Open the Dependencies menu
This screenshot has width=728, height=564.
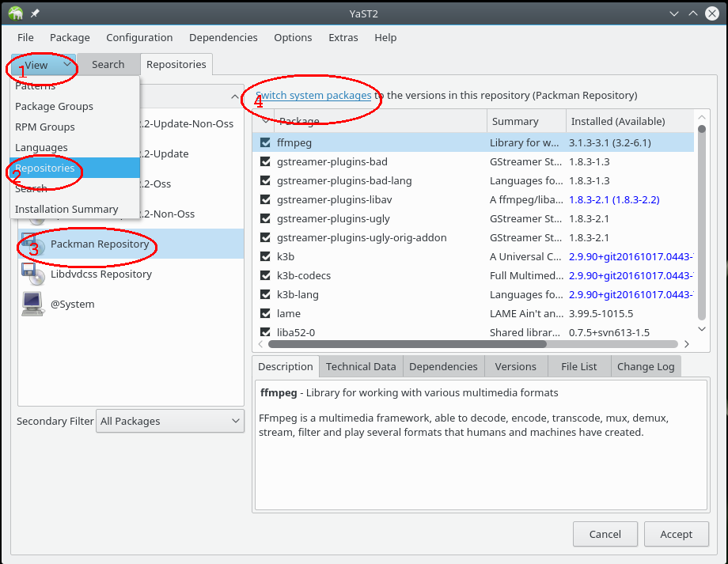pos(223,37)
